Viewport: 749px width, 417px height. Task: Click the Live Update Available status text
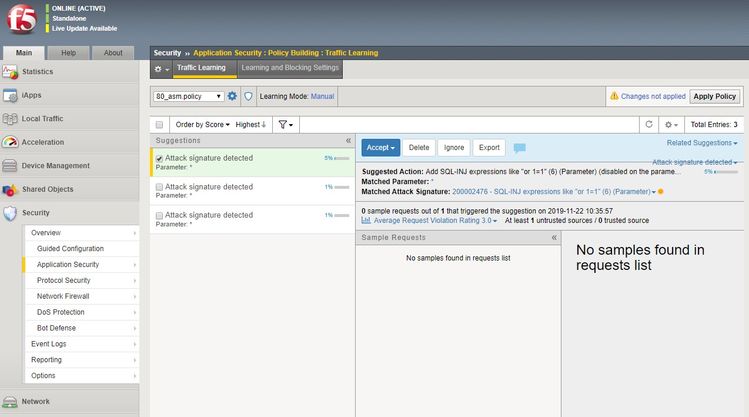pos(85,29)
